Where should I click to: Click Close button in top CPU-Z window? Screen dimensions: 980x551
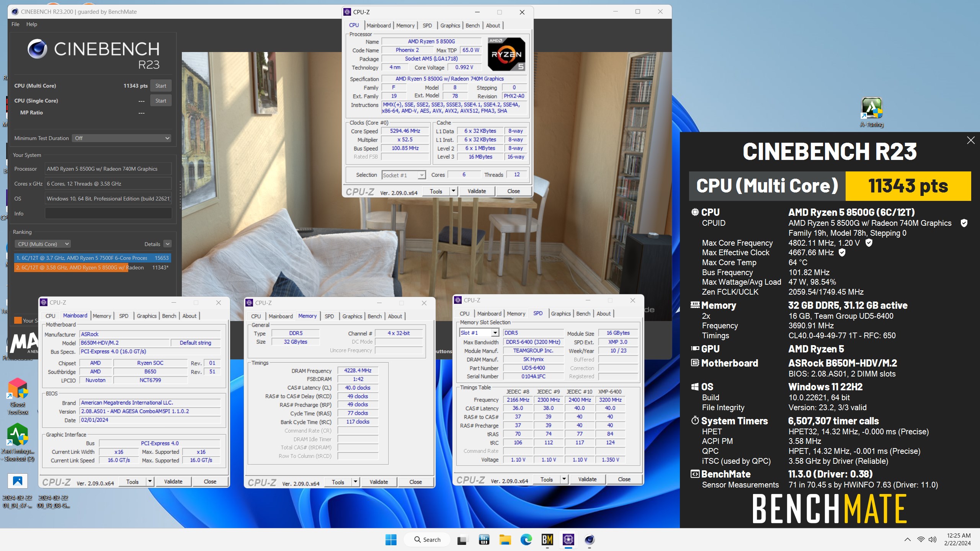513,191
